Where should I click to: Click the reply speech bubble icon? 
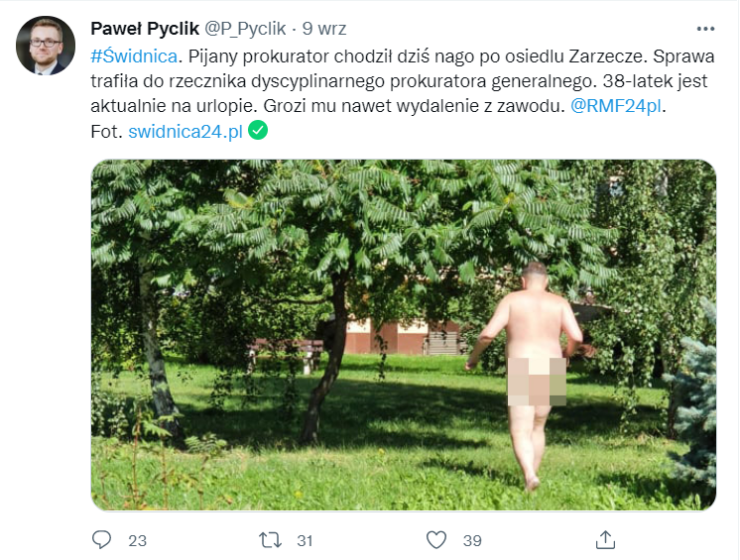[x=101, y=540]
